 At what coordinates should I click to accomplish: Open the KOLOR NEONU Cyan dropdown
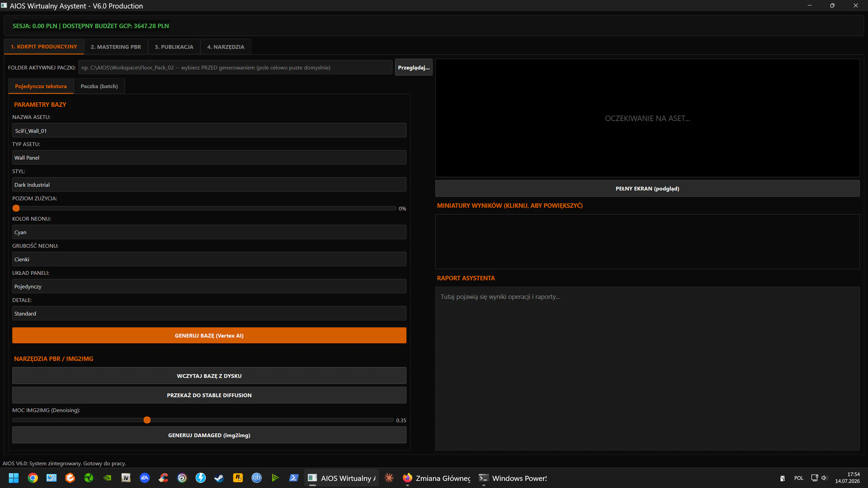(x=209, y=232)
